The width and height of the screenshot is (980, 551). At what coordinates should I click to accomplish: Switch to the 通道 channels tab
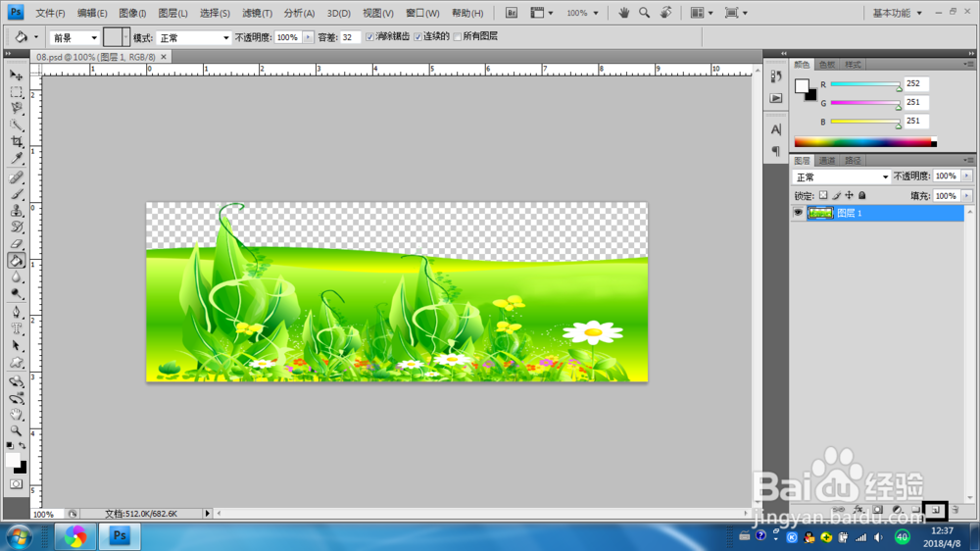(x=827, y=161)
